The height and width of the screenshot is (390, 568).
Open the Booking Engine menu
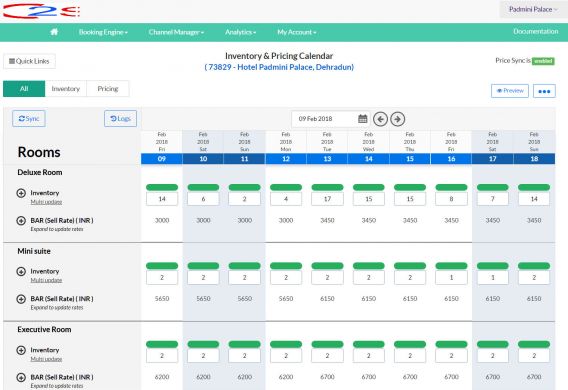click(x=103, y=32)
